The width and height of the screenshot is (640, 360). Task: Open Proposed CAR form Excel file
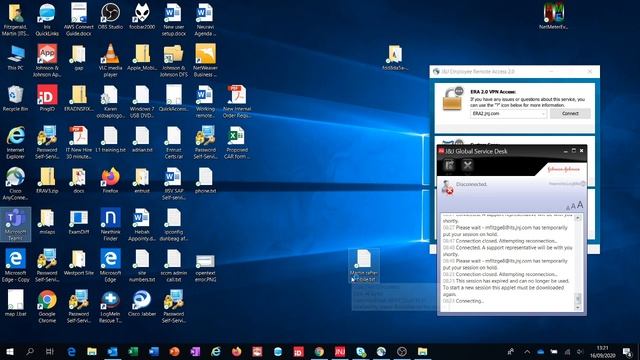tap(237, 142)
